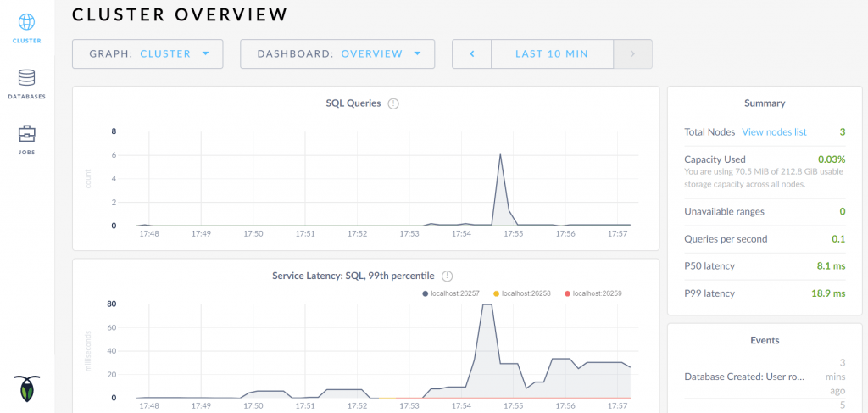The width and height of the screenshot is (868, 413).
Task: Click SQL Queries info tooltip icon
Action: click(393, 103)
